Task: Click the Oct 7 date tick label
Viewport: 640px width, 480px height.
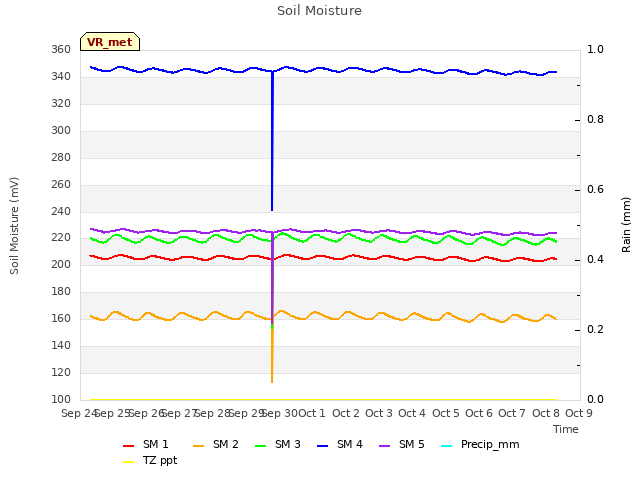Action: pos(512,413)
